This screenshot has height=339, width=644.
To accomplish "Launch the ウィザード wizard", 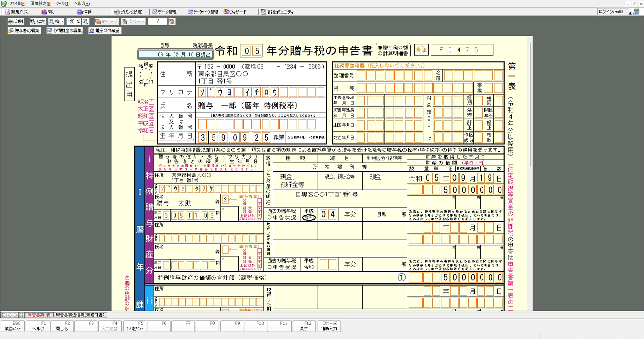I will pyautogui.click(x=235, y=12).
